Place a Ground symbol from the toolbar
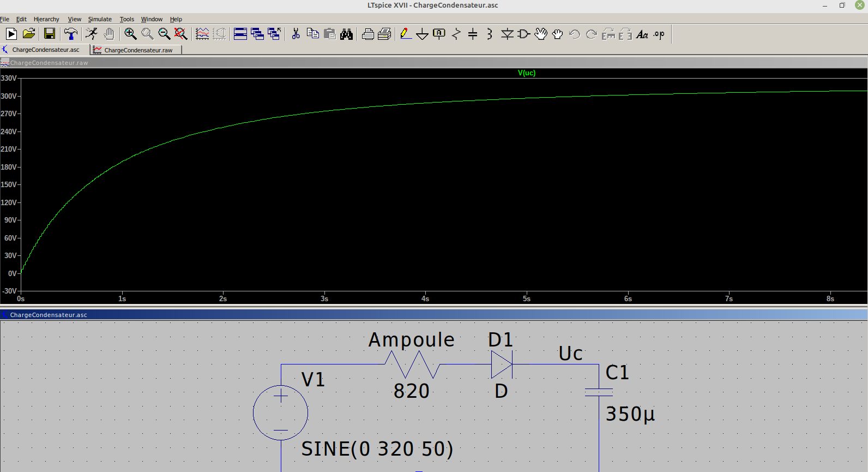868x472 pixels. (x=422, y=34)
